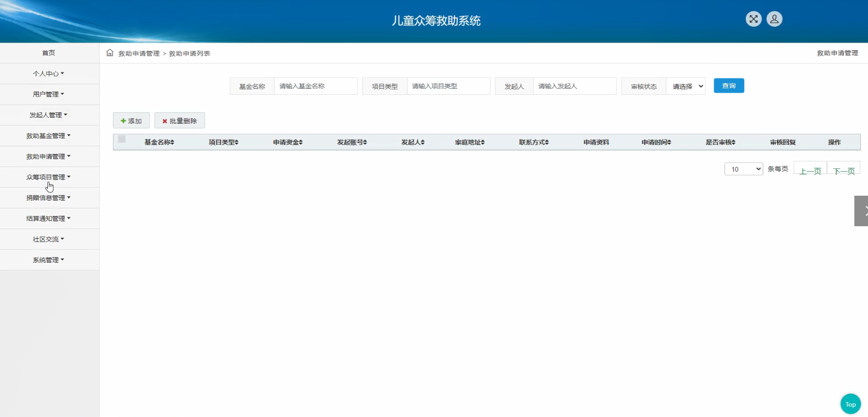Expand 救助申请管理 sidebar menu
Image resolution: width=868 pixels, height=417 pixels.
pyautogui.click(x=50, y=156)
